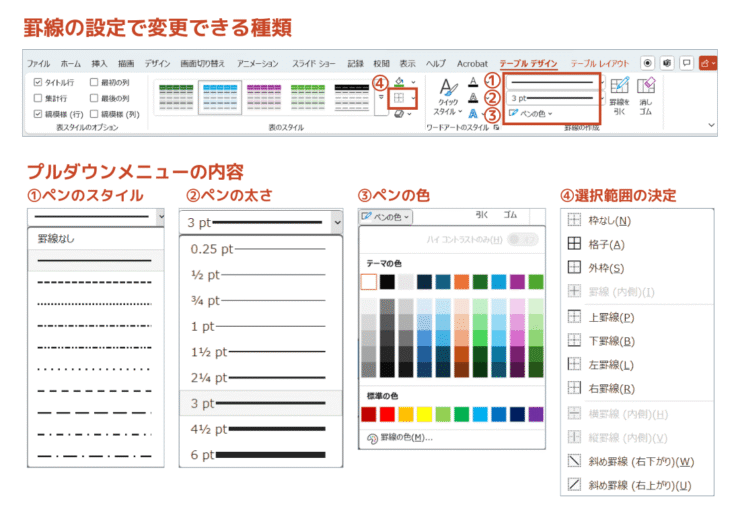The height and width of the screenshot is (505, 740).
Task: Open the arrow next to ribbon borders icon
Action: pyautogui.click(x=413, y=98)
